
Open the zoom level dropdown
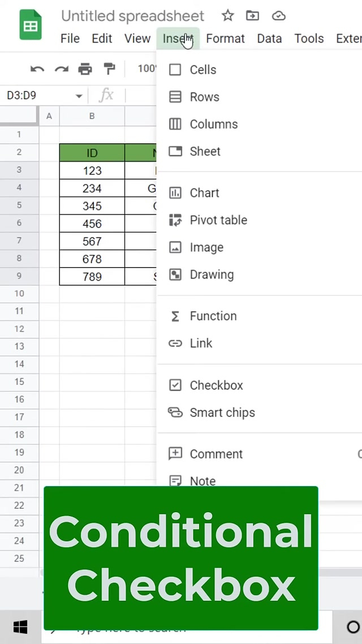tap(147, 69)
